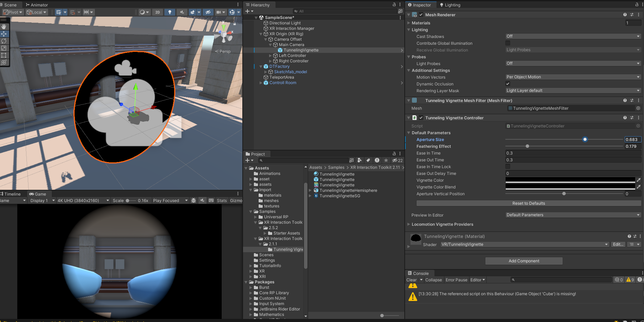
Task: Collapse XR Origin (XR Rig) node
Action: (261, 34)
